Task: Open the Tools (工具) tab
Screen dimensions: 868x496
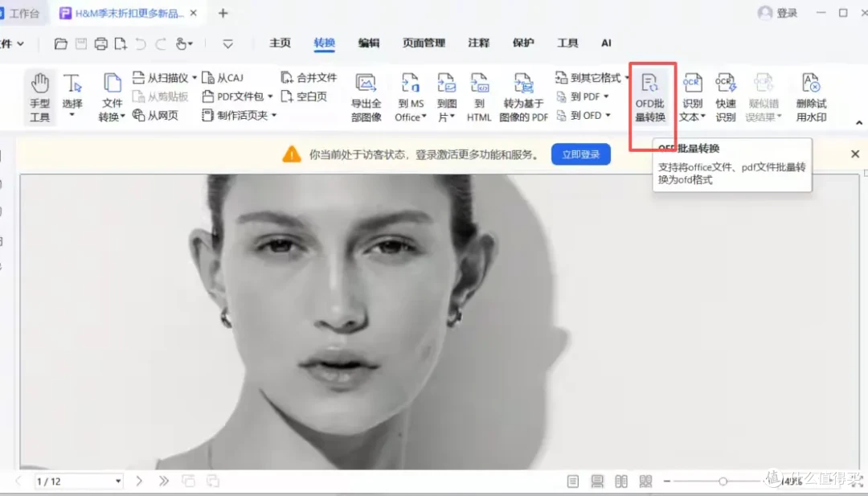Action: click(567, 43)
